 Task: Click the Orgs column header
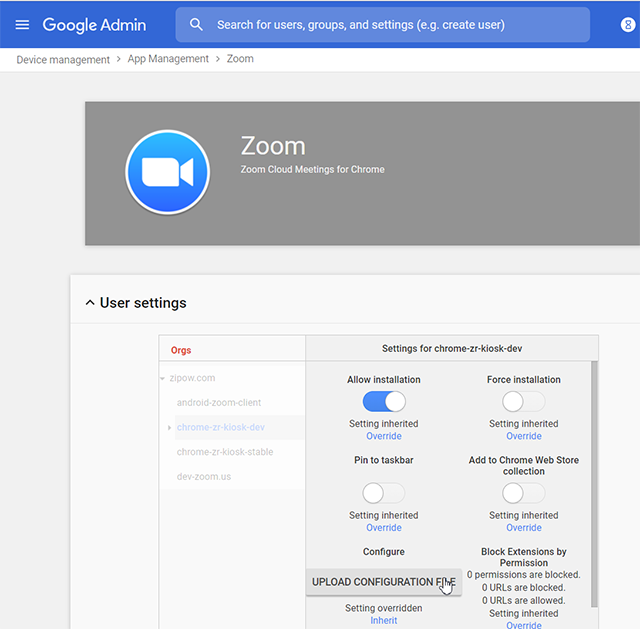coord(181,350)
